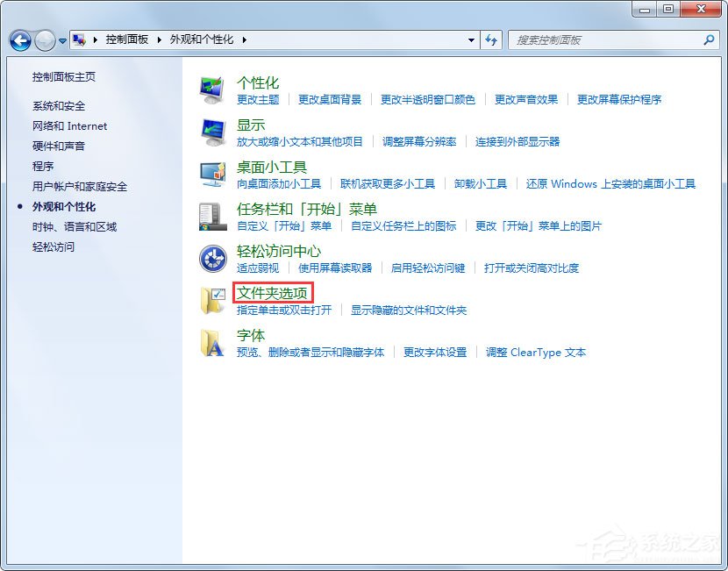
Task: Open 任务栏和「开始」菜单 settings icon
Action: pos(212,214)
